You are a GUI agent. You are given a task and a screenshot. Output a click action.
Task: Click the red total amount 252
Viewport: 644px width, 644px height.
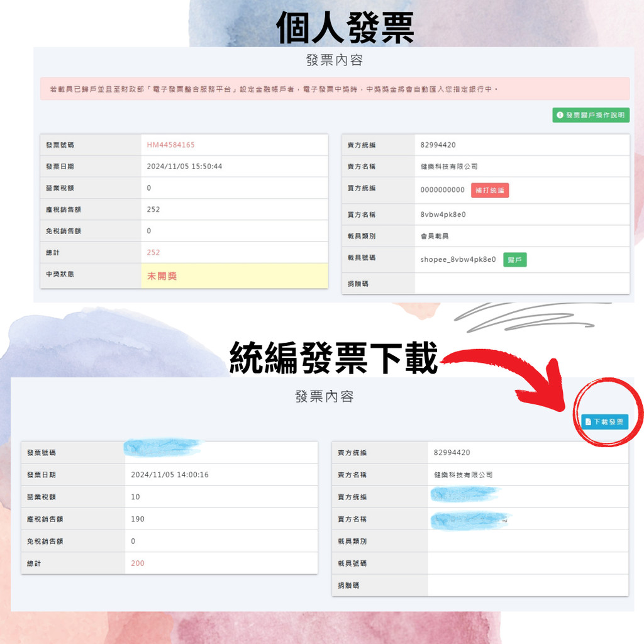click(153, 253)
